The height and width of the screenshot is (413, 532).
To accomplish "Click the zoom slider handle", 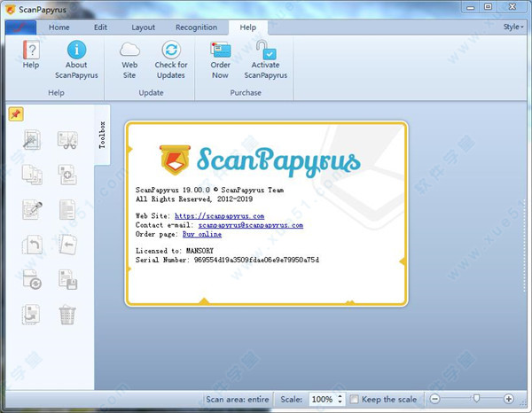I will [x=476, y=399].
